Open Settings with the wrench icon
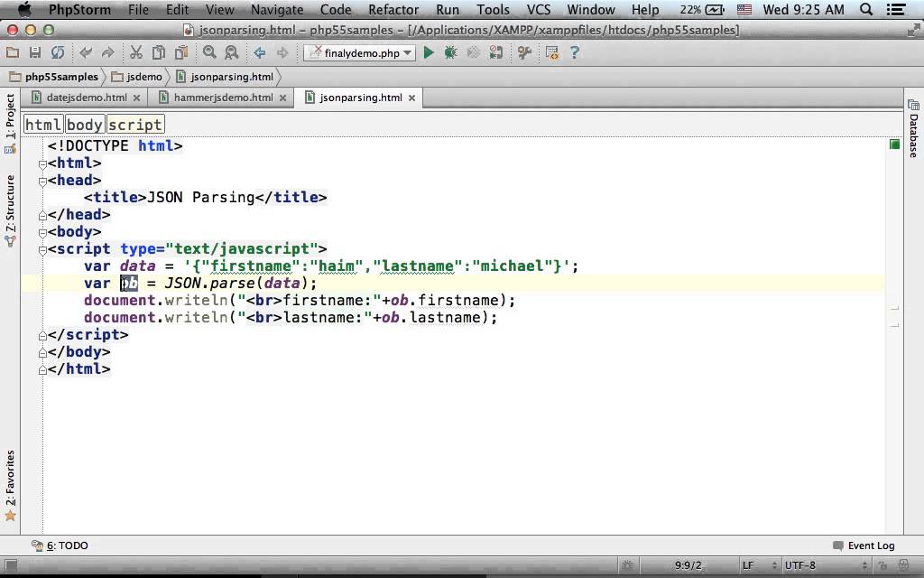The image size is (924, 578). click(x=524, y=53)
